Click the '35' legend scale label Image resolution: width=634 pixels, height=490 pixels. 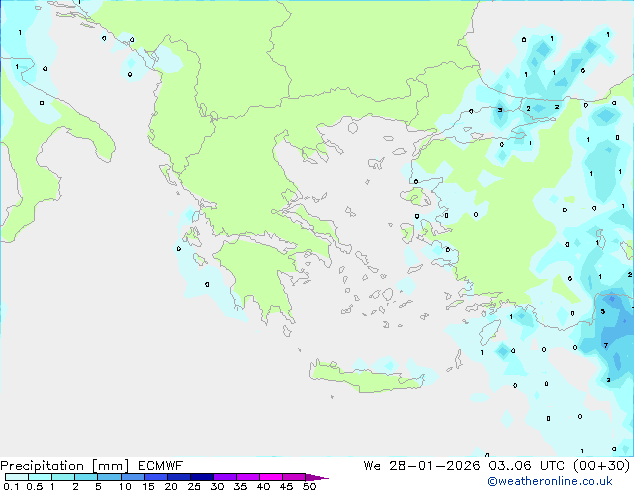(x=240, y=486)
